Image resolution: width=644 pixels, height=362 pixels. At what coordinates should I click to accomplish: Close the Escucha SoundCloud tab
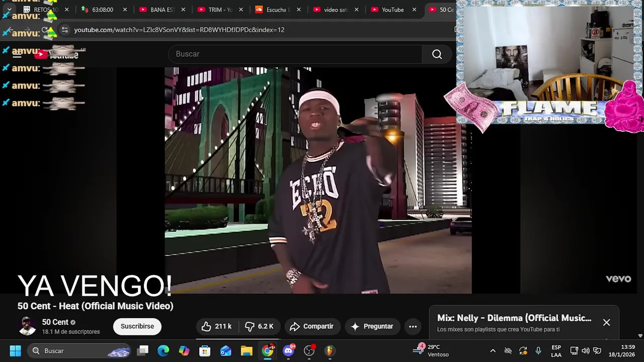[x=299, y=10]
